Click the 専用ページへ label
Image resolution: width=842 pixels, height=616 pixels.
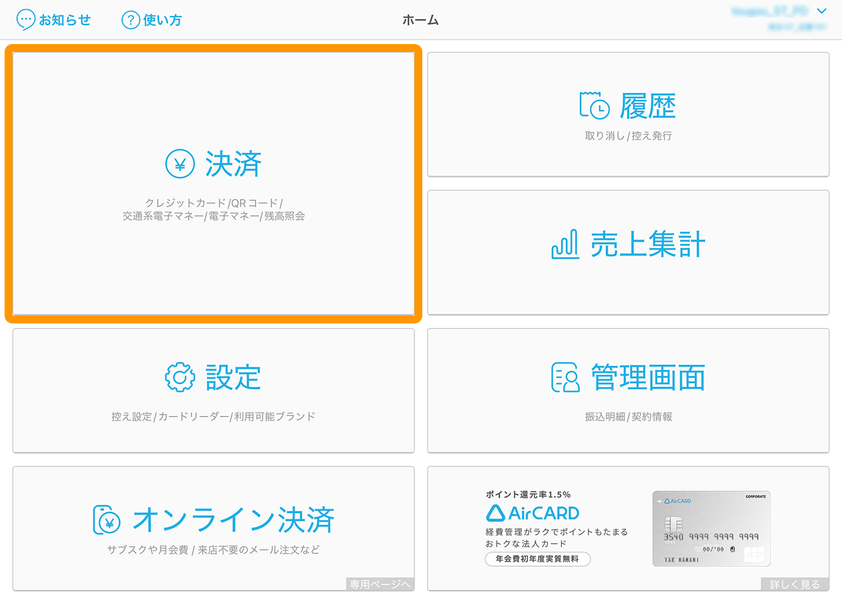pos(380,584)
